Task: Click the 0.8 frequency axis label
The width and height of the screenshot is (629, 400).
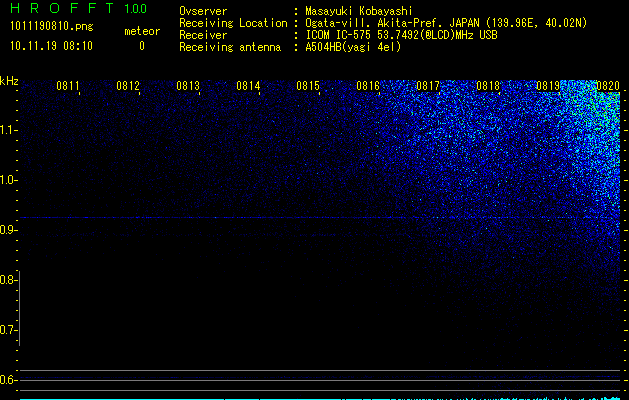Action: pyautogui.click(x=8, y=280)
